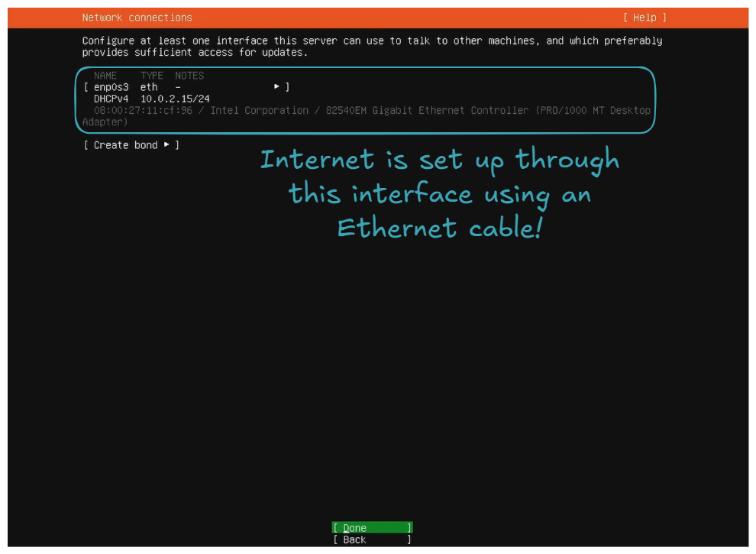Click the Intel Corporation vendor text
The width and height of the screenshot is (756, 554).
pyautogui.click(x=260, y=110)
